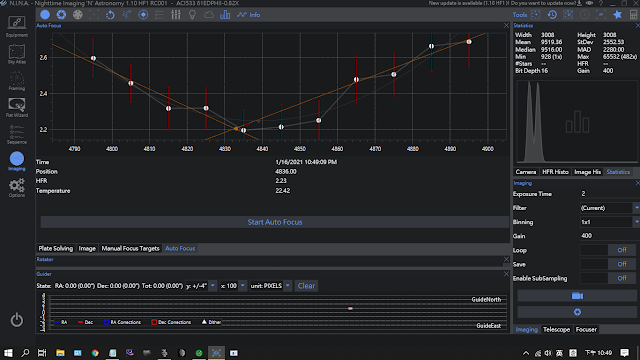This screenshot has height=360, width=640.
Task: Open the Options gear
Action: (x=17, y=188)
